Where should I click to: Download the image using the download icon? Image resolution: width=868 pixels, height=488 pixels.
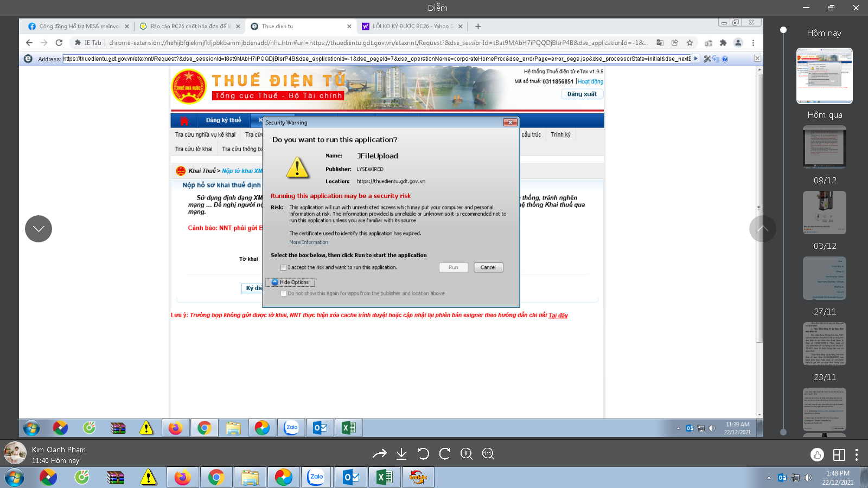point(401,454)
